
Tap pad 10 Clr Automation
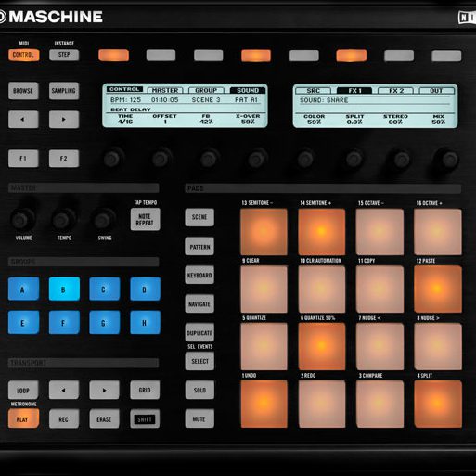point(322,289)
